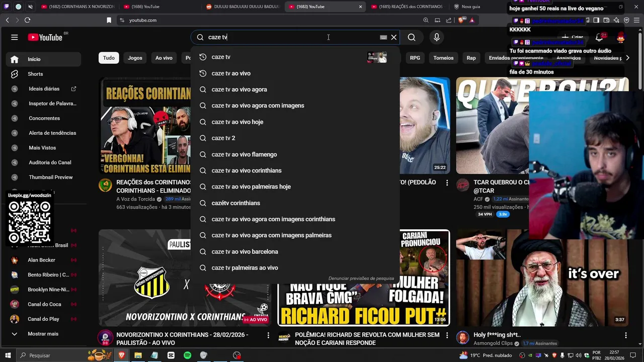Bookmark this page in address bar
The width and height of the screenshot is (644, 362).
tap(109, 20)
